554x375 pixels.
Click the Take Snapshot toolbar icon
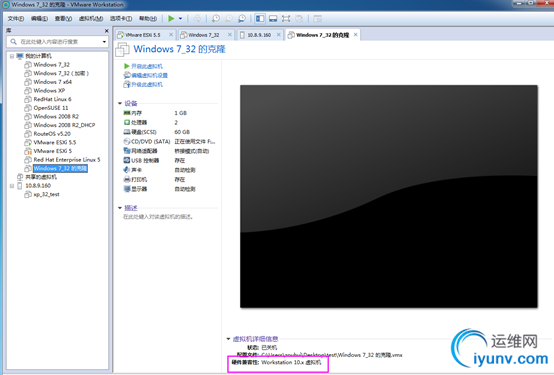(216, 18)
